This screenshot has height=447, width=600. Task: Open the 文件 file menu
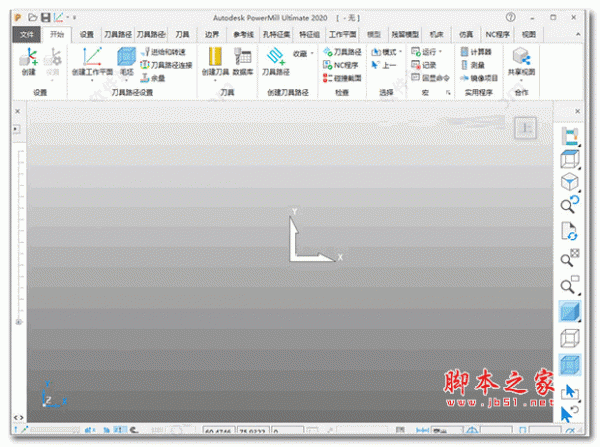coord(26,34)
